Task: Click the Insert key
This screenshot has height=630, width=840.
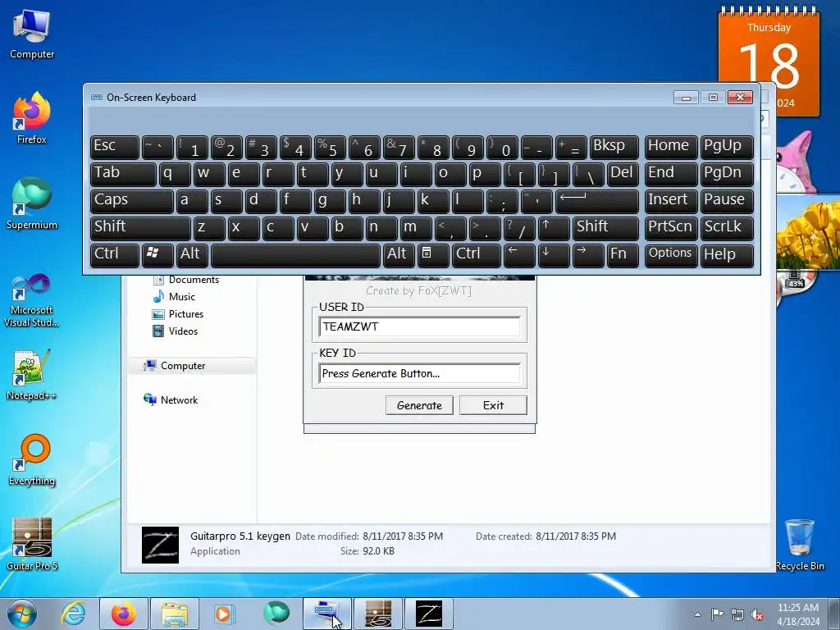Action: click(671, 202)
